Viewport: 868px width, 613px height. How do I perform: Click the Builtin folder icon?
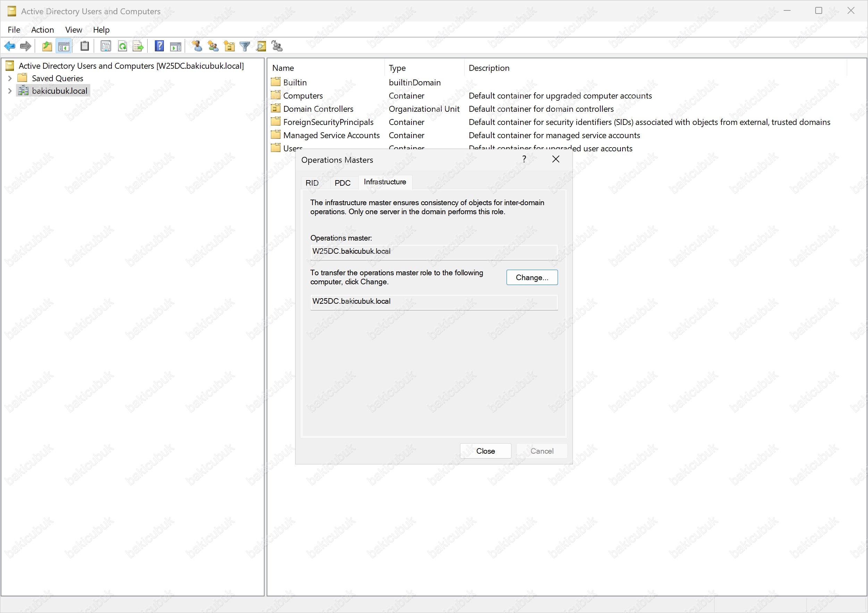tap(276, 82)
